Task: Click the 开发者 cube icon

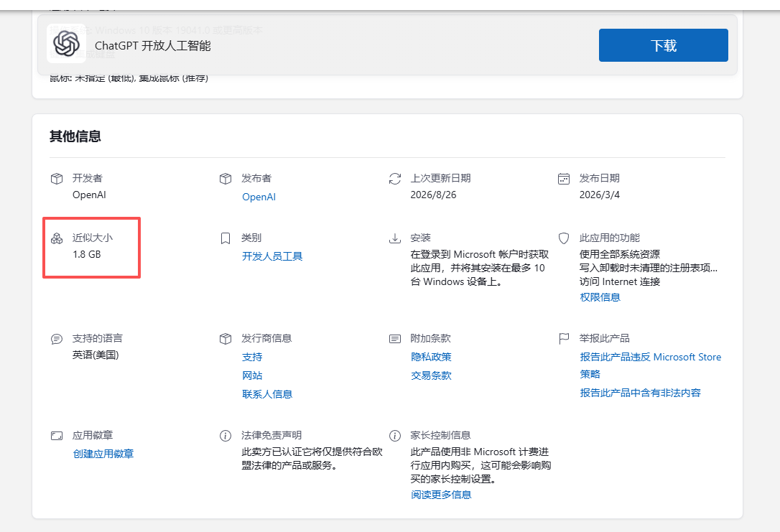Action: point(57,179)
